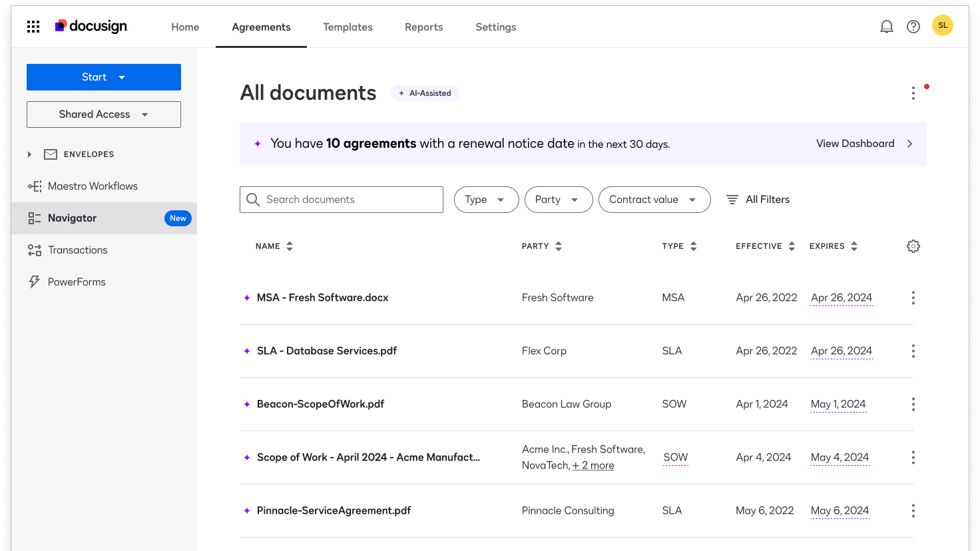Click the +2 more parties link

click(593, 466)
